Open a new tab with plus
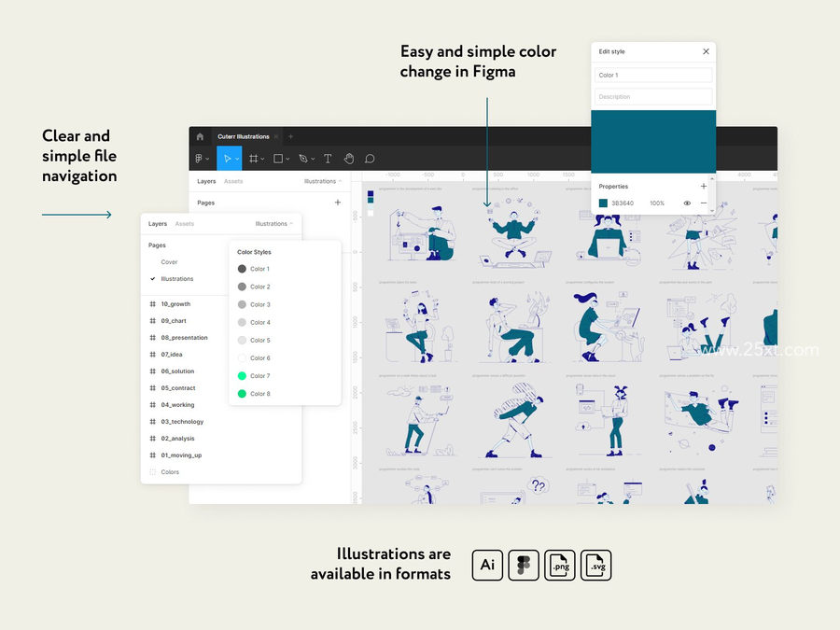 [291, 136]
